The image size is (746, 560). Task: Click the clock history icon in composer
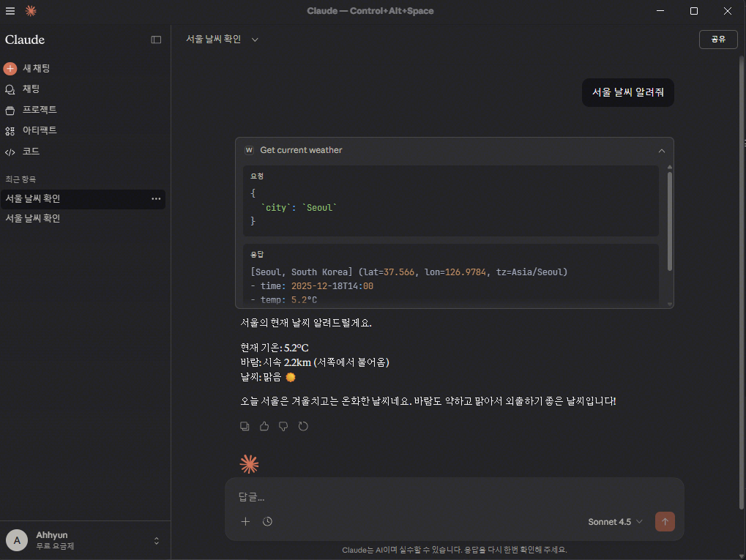[267, 521]
